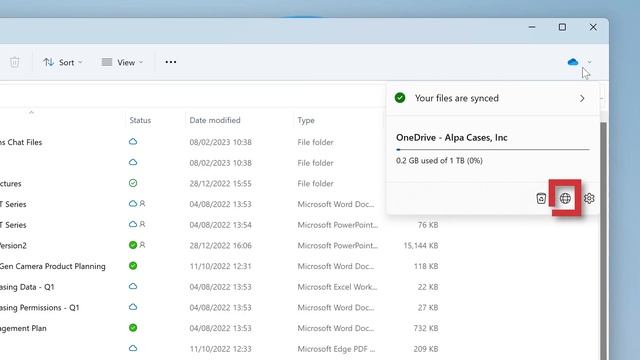Screen dimensions: 640x360
Task: Click the OneDrive storage usage bar
Action: coord(493,150)
